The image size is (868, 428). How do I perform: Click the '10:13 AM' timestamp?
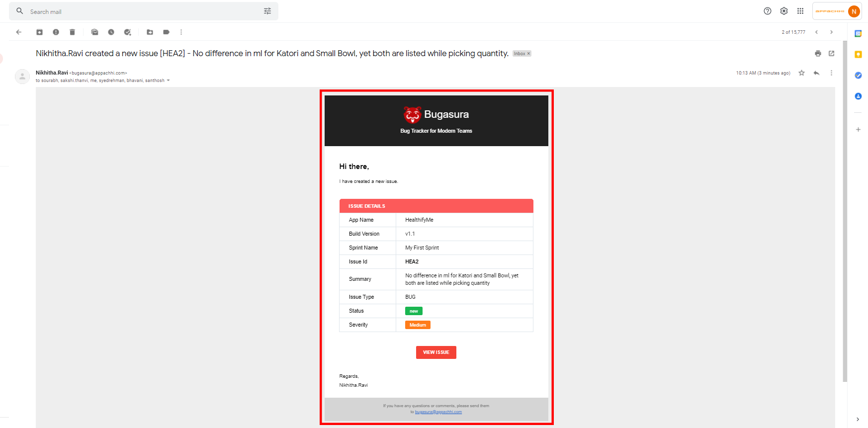(763, 73)
